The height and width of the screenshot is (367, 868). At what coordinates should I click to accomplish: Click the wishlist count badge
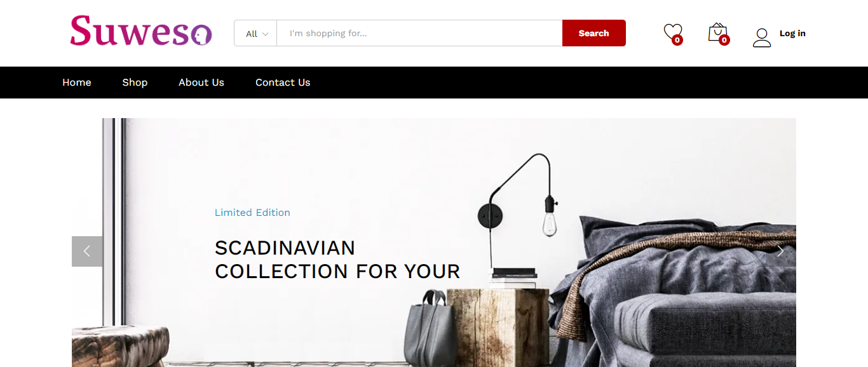click(x=677, y=40)
